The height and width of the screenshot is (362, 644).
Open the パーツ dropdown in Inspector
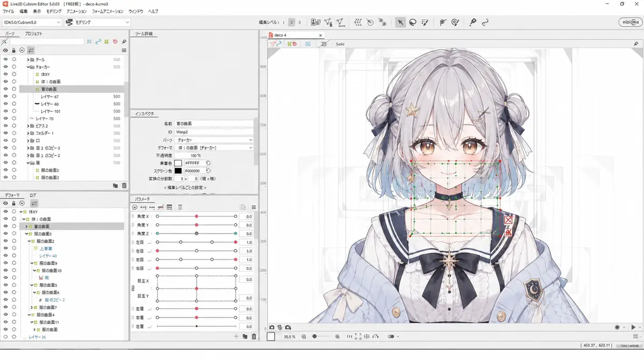click(214, 139)
